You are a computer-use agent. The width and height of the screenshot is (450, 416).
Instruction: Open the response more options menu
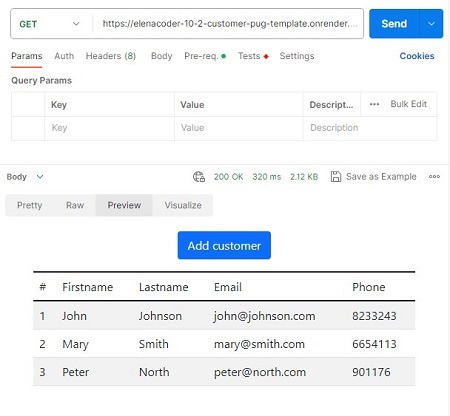pyautogui.click(x=434, y=177)
